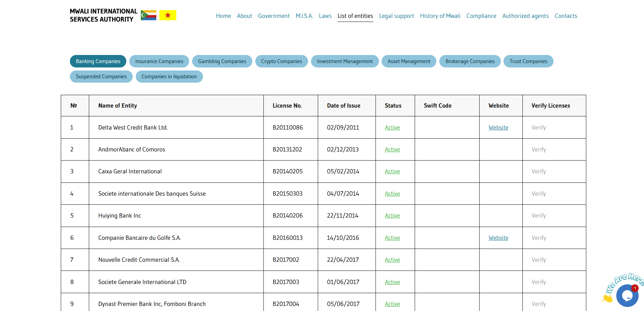Click Active status for Huiying Bank Inc
This screenshot has height=311, width=644.
392,216
